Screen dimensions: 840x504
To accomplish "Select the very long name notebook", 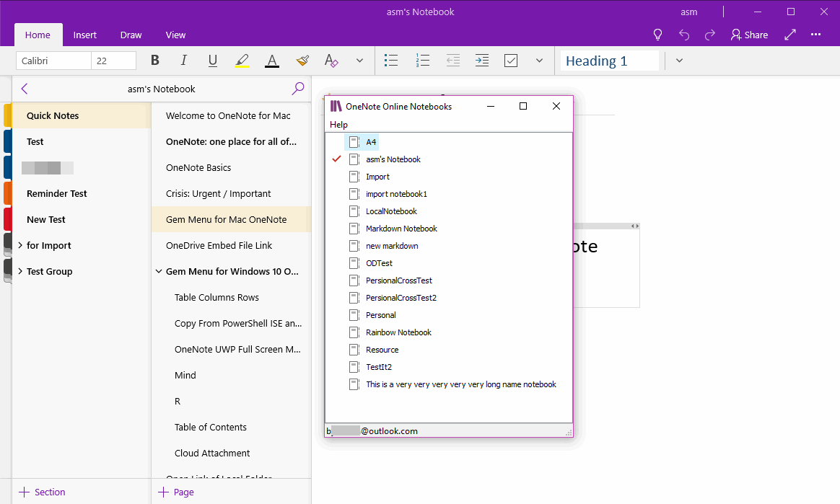I will click(461, 384).
